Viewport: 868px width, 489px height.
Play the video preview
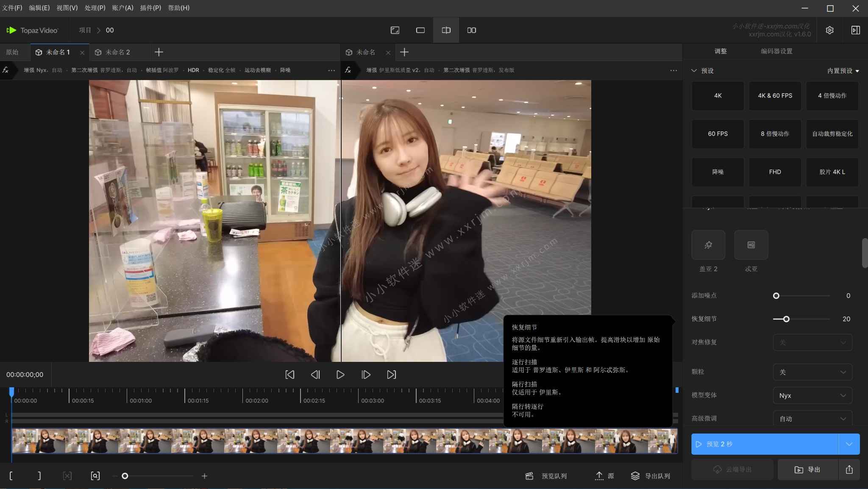click(x=340, y=375)
